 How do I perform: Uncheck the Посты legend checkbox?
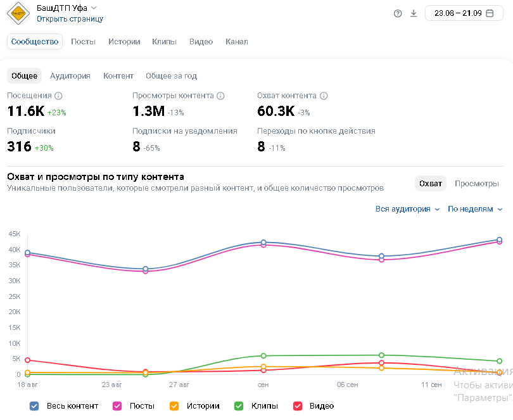[117, 406]
